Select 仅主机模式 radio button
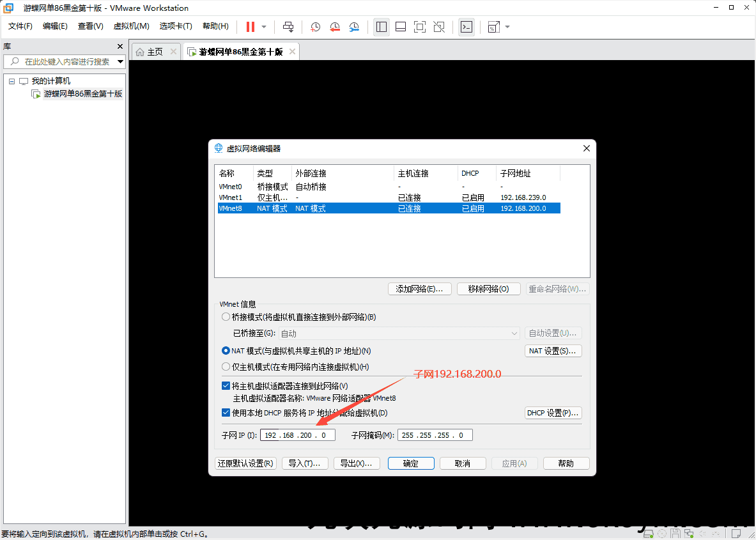The height and width of the screenshot is (540, 756). click(x=226, y=367)
